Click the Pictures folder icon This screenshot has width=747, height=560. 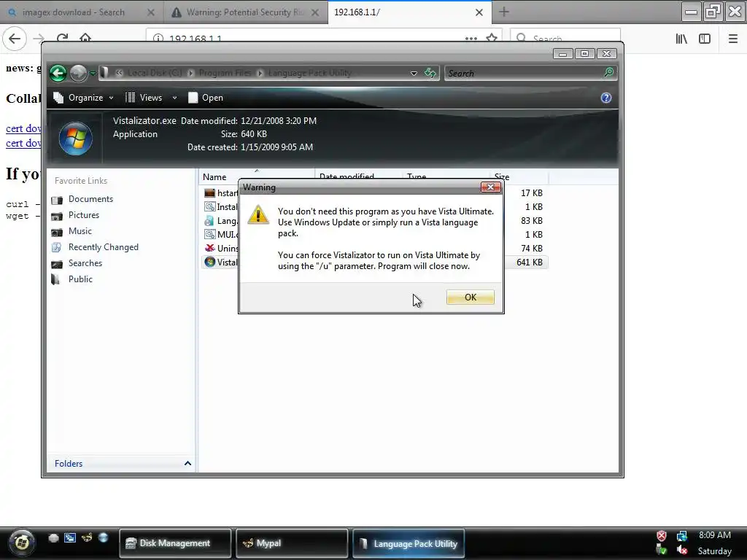(x=57, y=216)
